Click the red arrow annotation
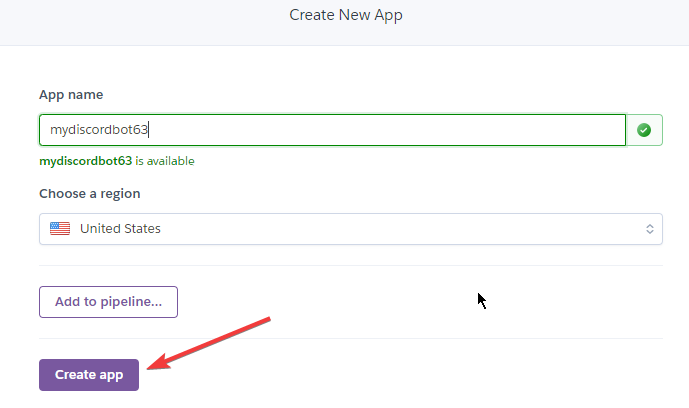The image size is (689, 408). (210, 343)
